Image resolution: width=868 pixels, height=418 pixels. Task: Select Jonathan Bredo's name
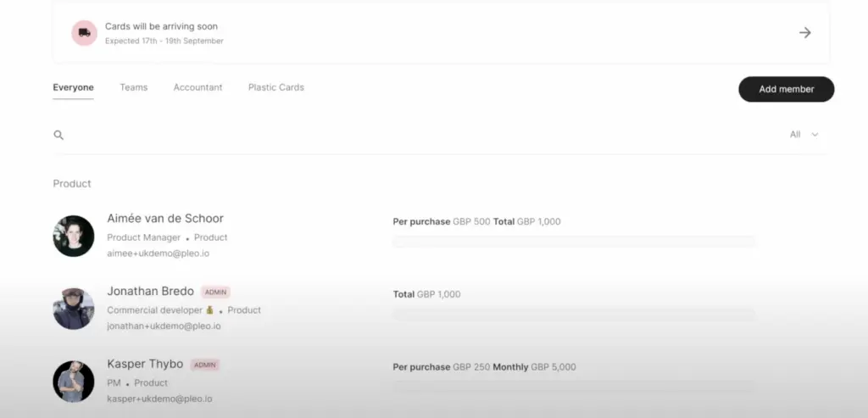tap(150, 292)
